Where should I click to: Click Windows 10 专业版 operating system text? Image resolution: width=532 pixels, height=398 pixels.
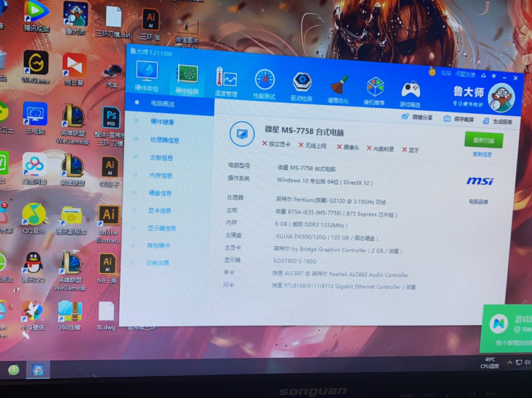(324, 181)
